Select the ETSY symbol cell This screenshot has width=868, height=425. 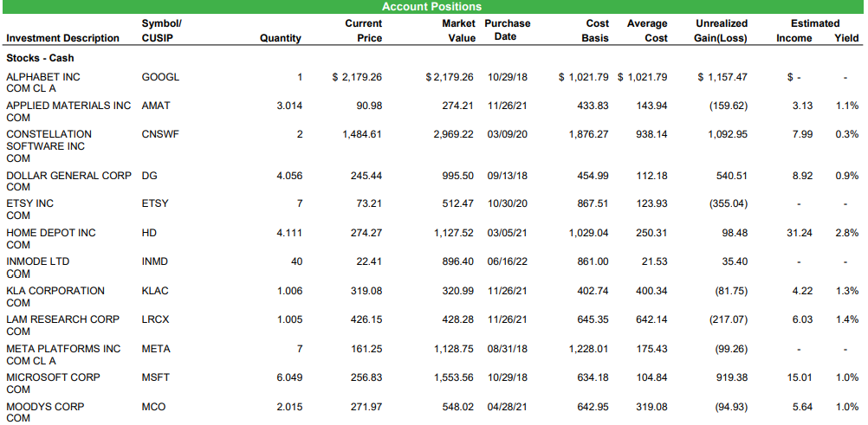coord(155,203)
